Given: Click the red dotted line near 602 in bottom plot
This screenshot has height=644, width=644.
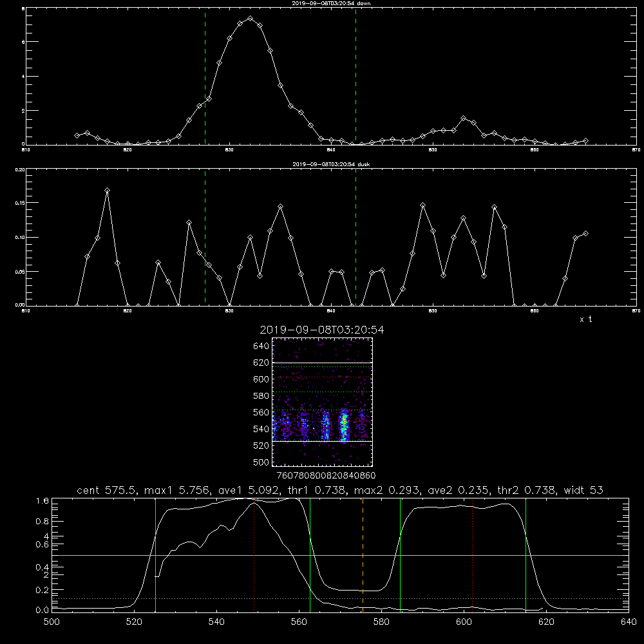Looking at the screenshot, I should [x=473, y=555].
